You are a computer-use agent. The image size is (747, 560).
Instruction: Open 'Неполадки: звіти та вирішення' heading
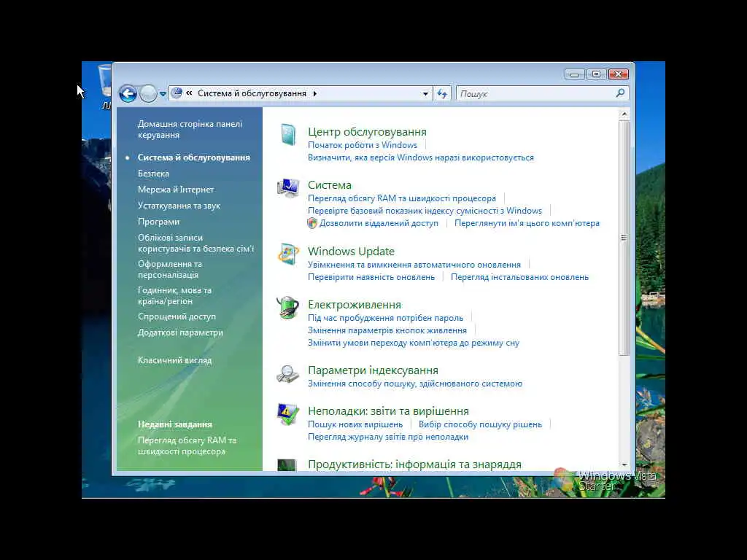coord(388,411)
